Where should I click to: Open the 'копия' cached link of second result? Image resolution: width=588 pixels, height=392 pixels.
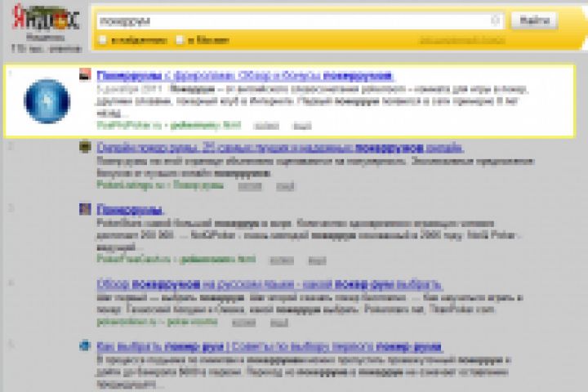250,186
